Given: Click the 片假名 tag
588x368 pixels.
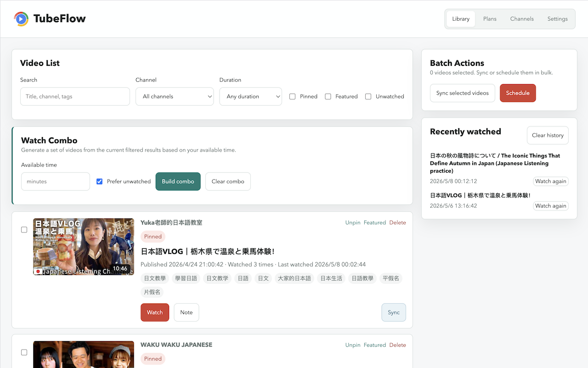Looking at the screenshot, I should pos(152,292).
